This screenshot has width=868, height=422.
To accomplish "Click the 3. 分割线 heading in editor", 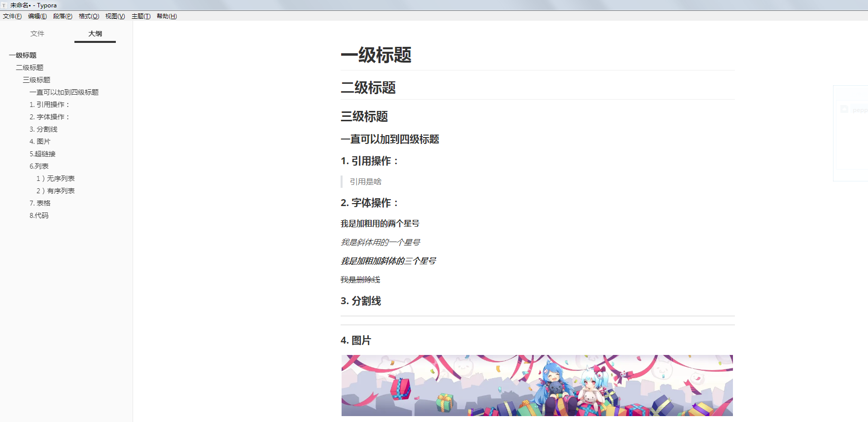I will pos(361,301).
